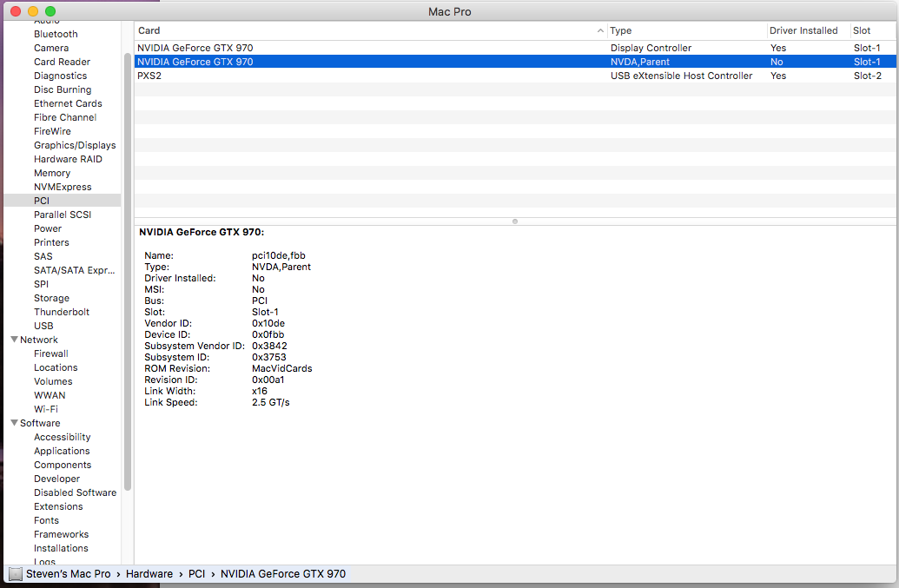Select NVMExpress in sidebar
This screenshot has width=899, height=588.
pyautogui.click(x=63, y=187)
